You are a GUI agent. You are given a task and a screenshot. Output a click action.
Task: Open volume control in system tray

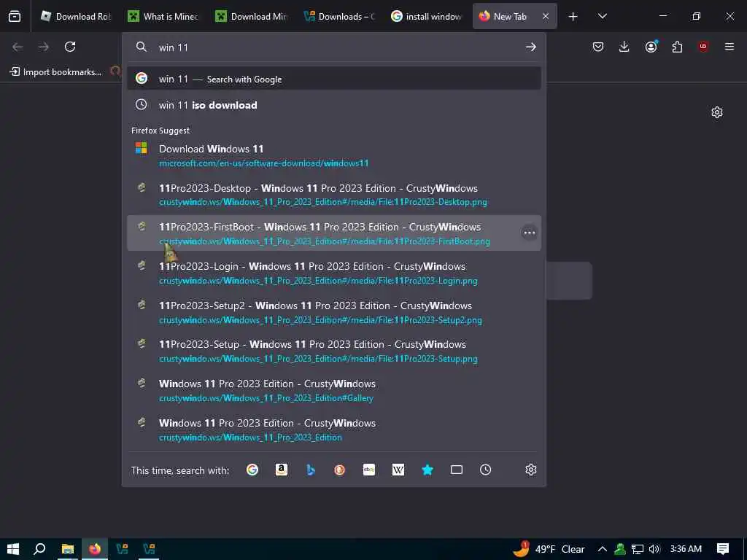click(654, 549)
